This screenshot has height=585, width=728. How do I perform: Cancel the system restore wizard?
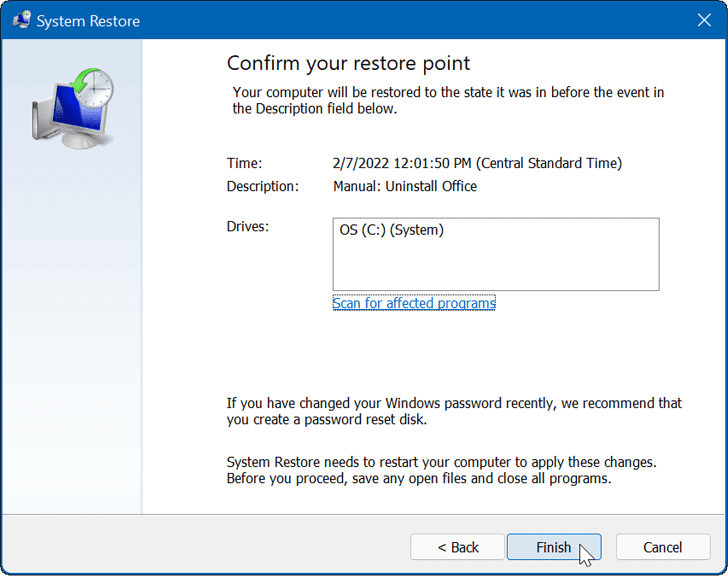(x=663, y=547)
